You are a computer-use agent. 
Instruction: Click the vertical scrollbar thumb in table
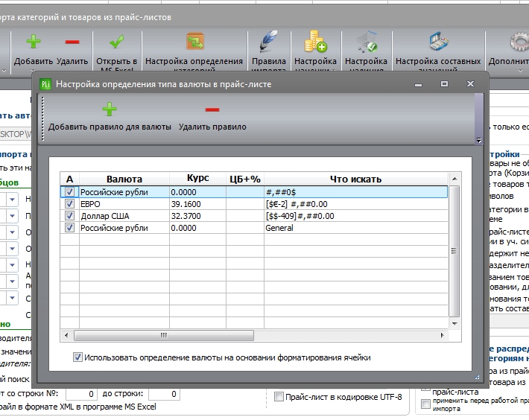pos(454,251)
